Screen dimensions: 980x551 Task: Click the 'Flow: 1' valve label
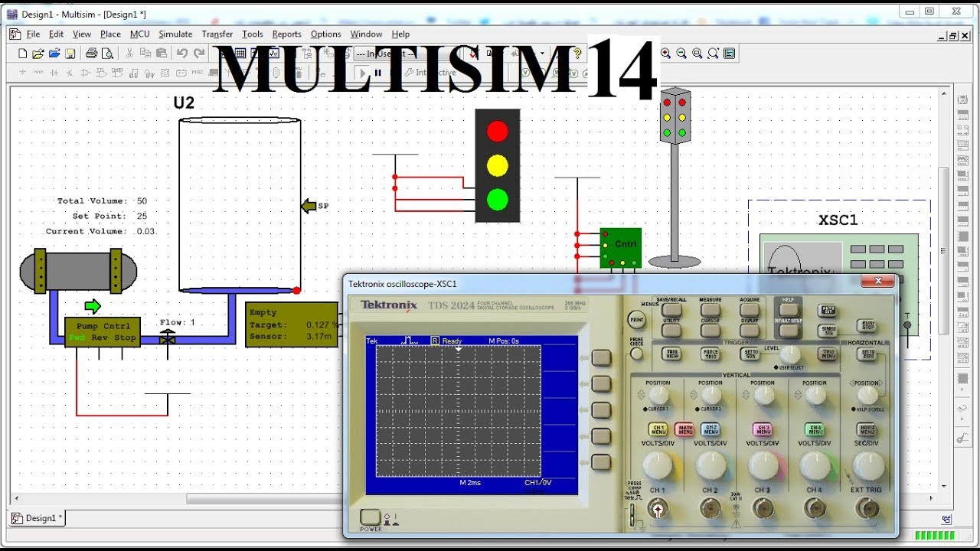point(178,322)
